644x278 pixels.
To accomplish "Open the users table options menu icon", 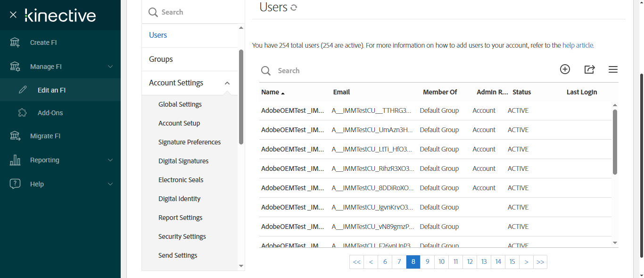I will click(613, 69).
